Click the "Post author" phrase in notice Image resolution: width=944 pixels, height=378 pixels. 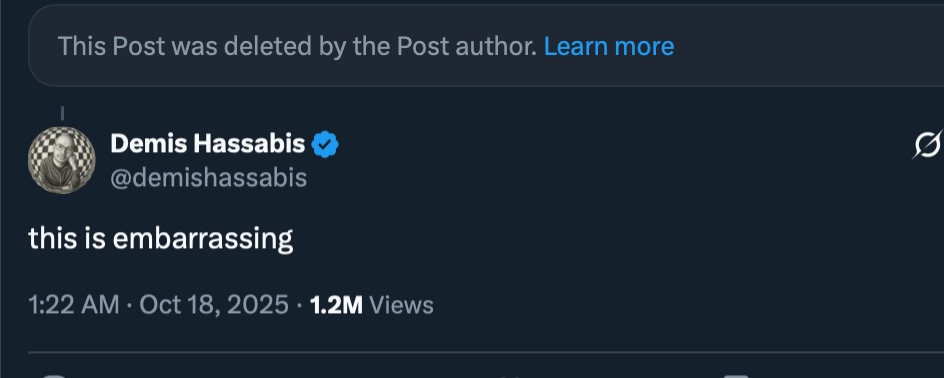coord(467,46)
